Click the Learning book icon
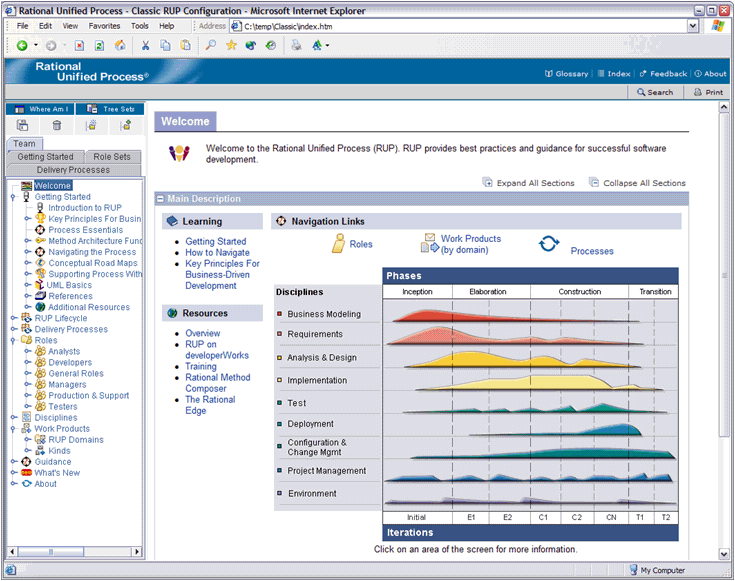This screenshot has height=581, width=735. coord(172,221)
